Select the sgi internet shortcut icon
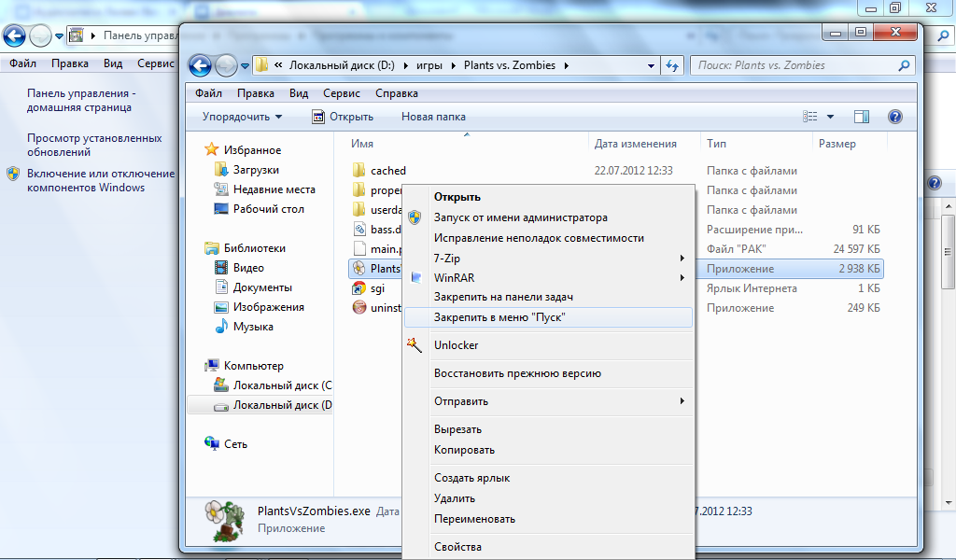 [x=359, y=288]
